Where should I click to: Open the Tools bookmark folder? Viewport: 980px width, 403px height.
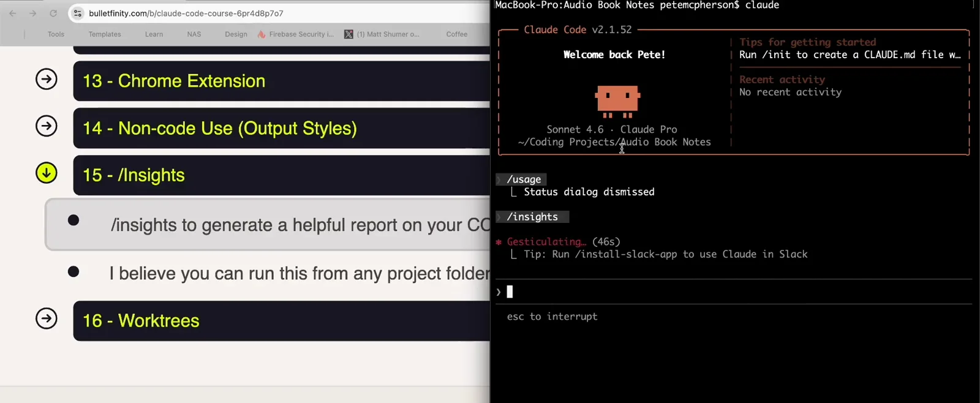(56, 34)
